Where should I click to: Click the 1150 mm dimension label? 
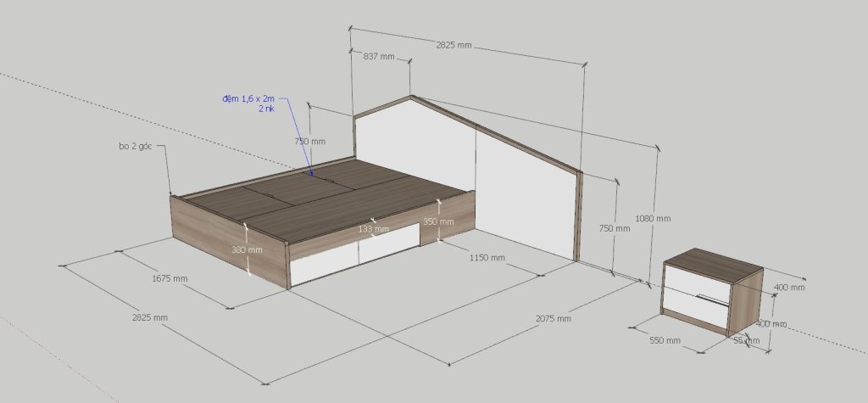(x=487, y=258)
